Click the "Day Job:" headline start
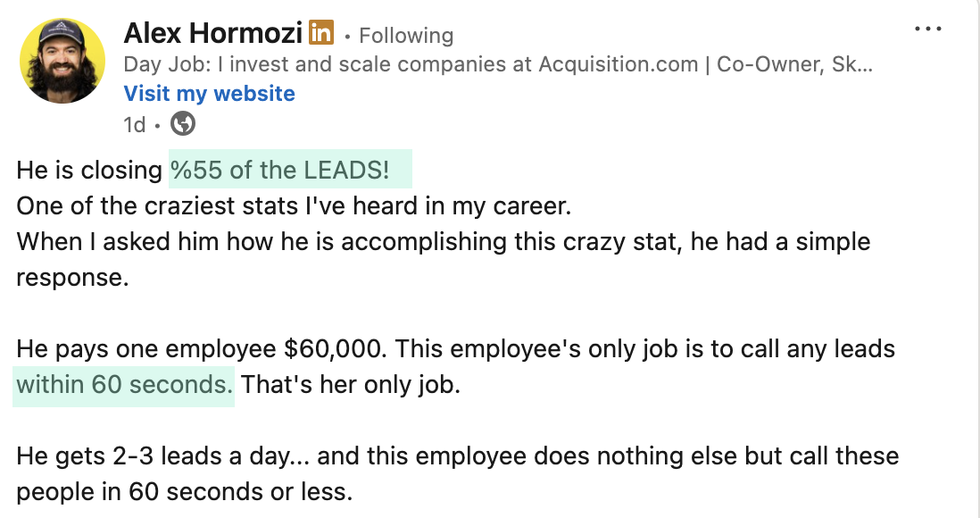 click(x=158, y=64)
